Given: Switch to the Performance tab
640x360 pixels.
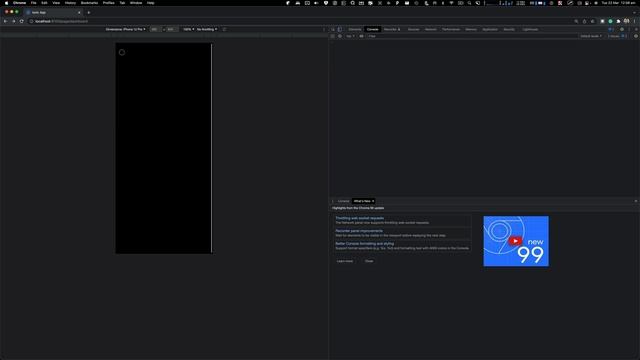Looking at the screenshot, I should click(x=451, y=29).
